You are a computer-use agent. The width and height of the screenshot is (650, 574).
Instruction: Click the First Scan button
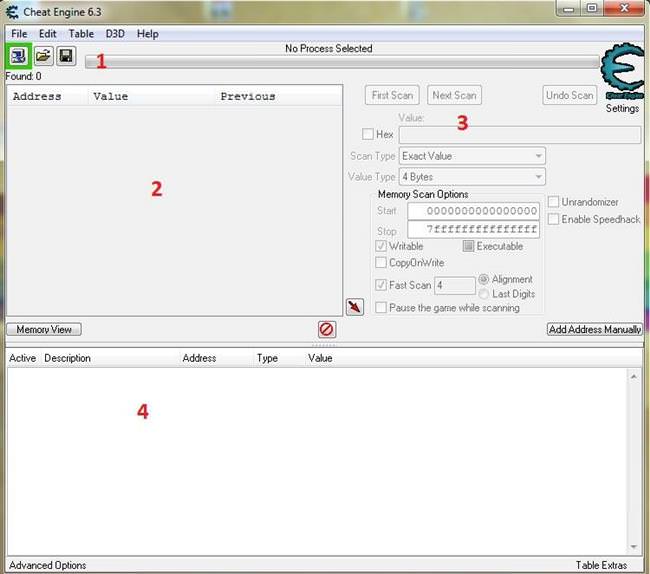[x=392, y=95]
